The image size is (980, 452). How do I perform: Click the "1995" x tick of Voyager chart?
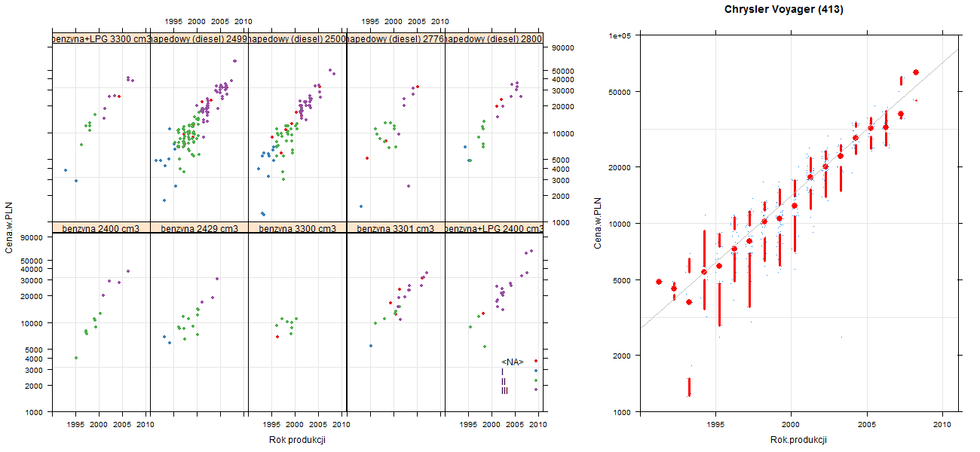coord(715,425)
